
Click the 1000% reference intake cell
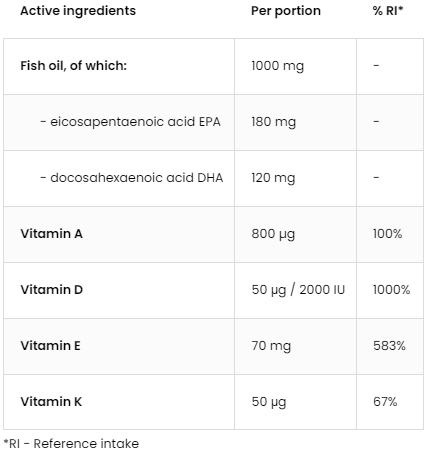(x=392, y=290)
